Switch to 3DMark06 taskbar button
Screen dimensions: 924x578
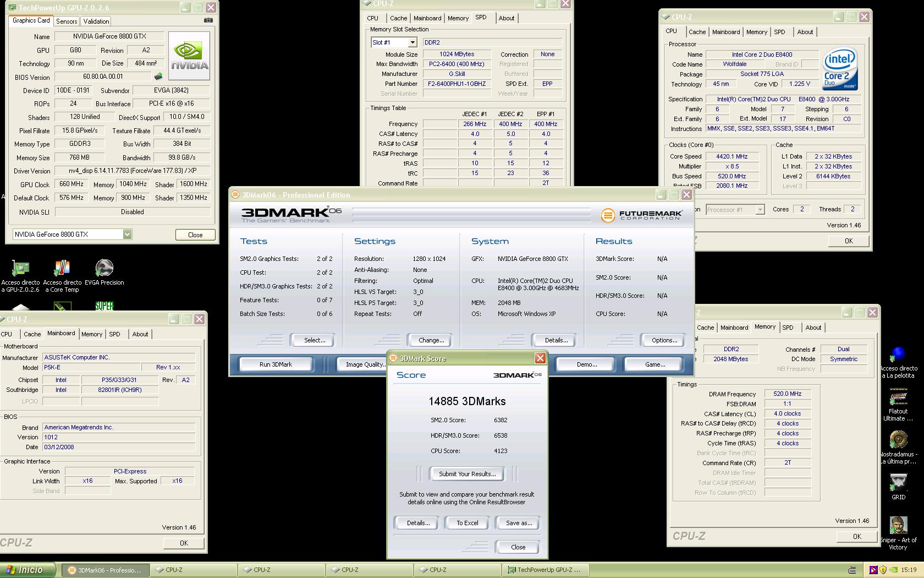pos(105,570)
